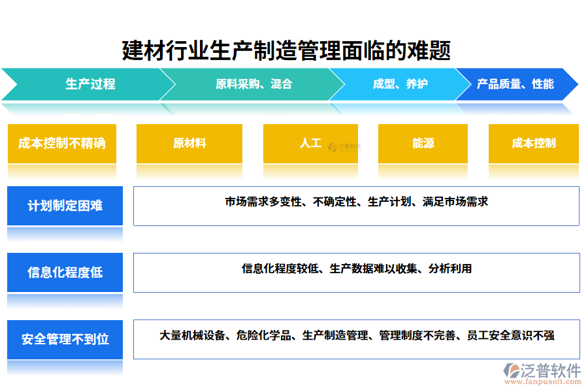Toggle the 计划制定困难 blue item

click(x=64, y=206)
